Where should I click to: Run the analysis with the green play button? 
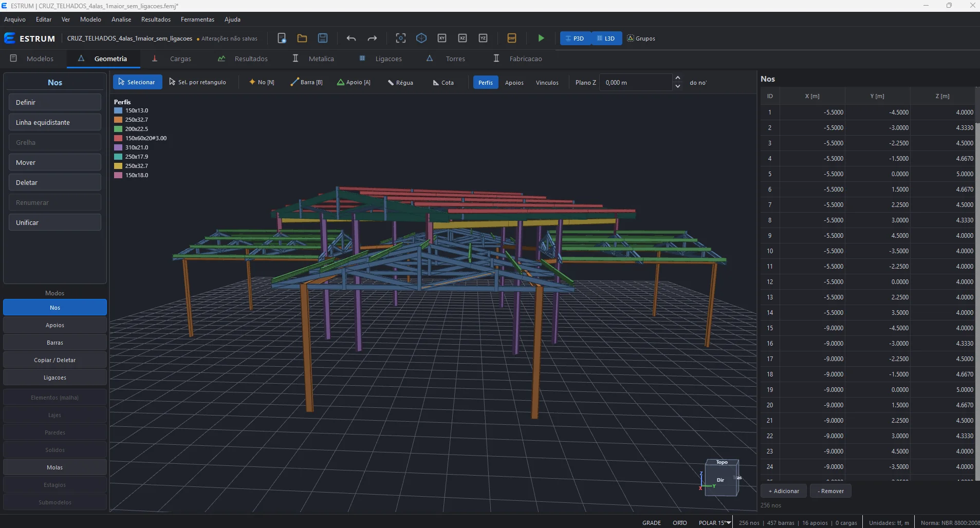[541, 38]
